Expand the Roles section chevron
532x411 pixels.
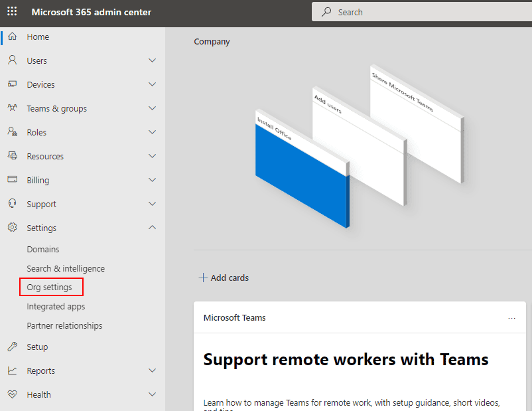click(152, 132)
